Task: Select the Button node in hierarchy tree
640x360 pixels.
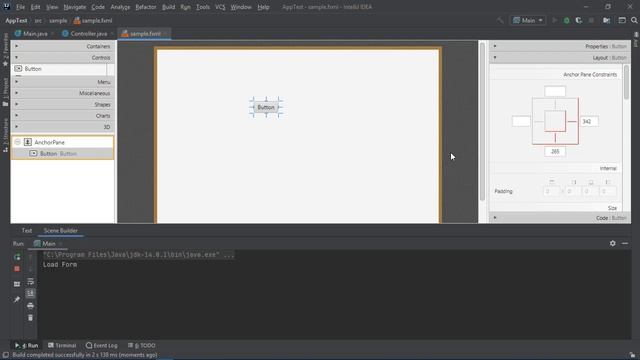Action: [x=63, y=153]
